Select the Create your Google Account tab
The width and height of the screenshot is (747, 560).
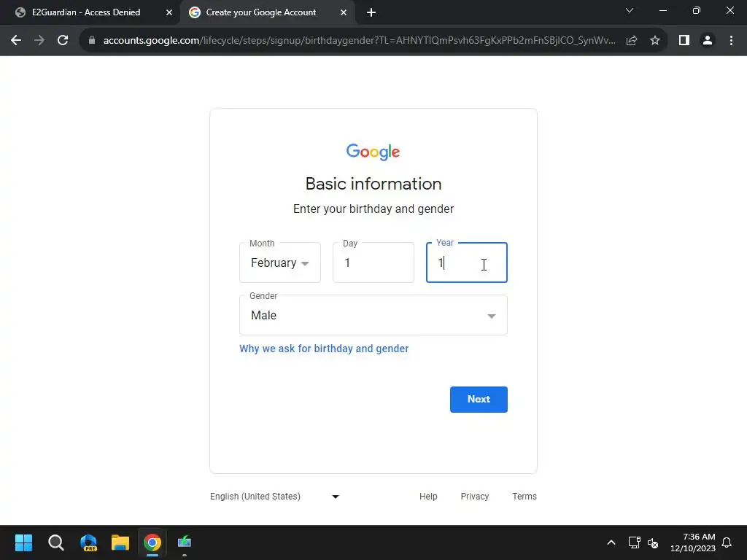[x=267, y=12]
